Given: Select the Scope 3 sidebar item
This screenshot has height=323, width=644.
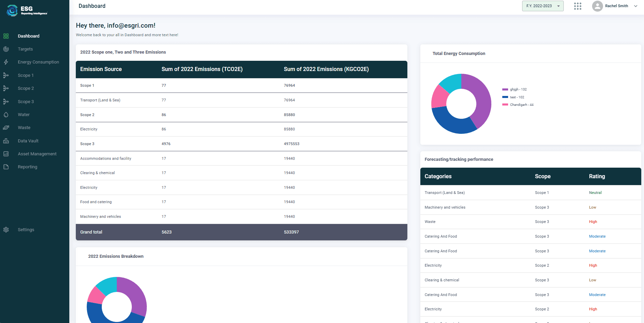Looking at the screenshot, I should click(x=26, y=102).
